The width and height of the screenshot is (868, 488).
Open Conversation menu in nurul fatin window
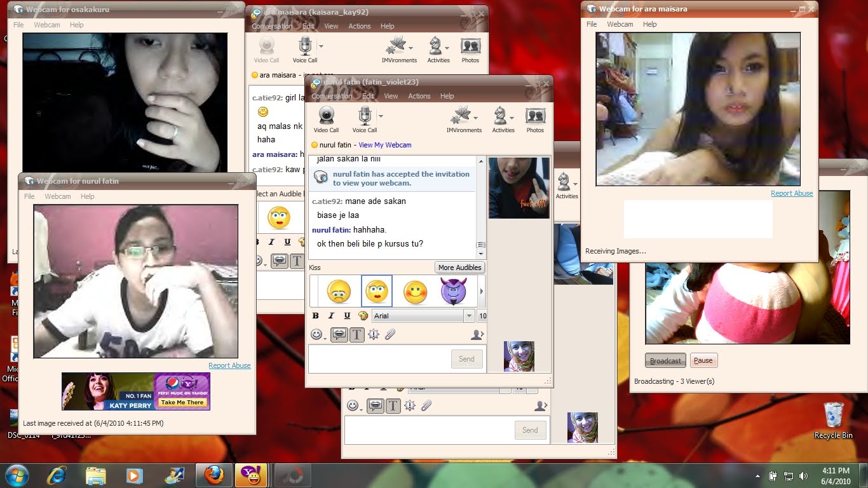coord(331,96)
